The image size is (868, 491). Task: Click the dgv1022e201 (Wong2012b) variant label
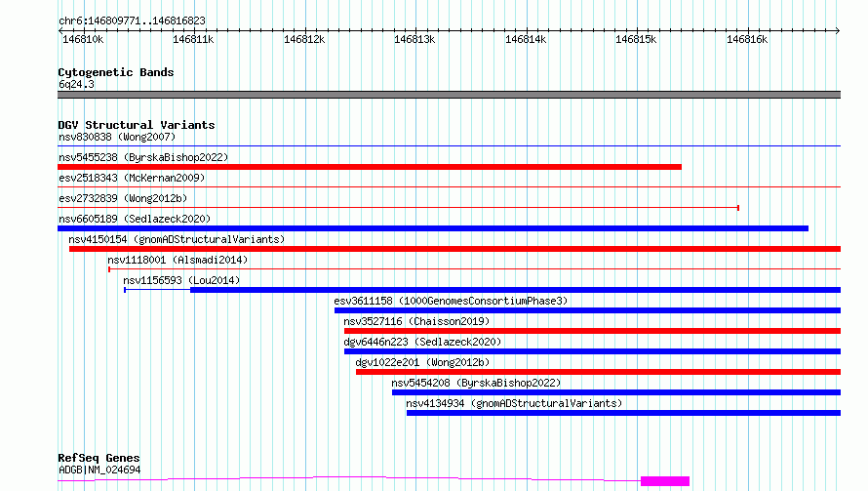tap(422, 362)
